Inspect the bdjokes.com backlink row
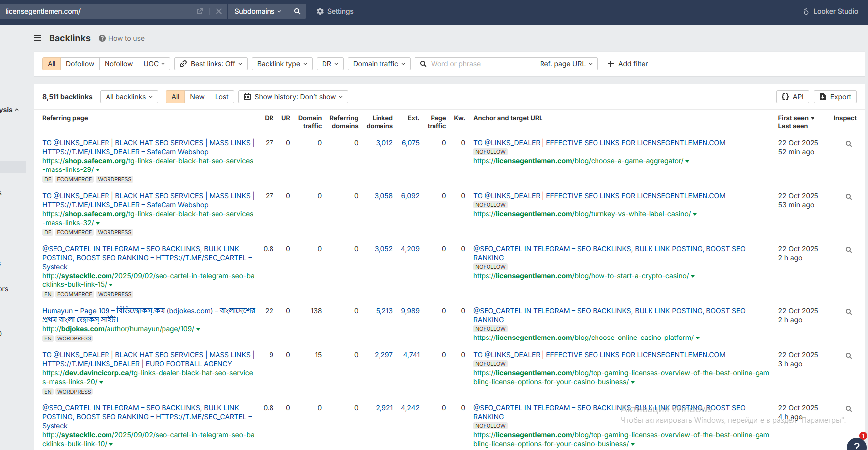This screenshot has height=450, width=868. click(848, 312)
